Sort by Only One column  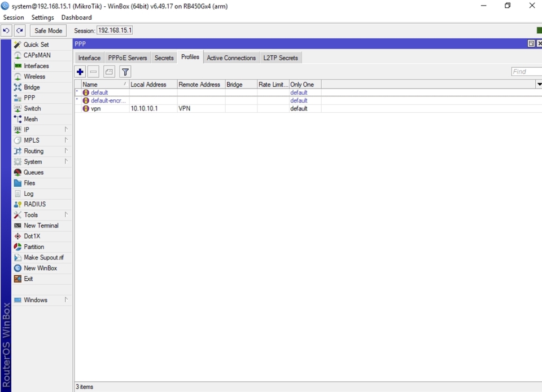coord(305,84)
